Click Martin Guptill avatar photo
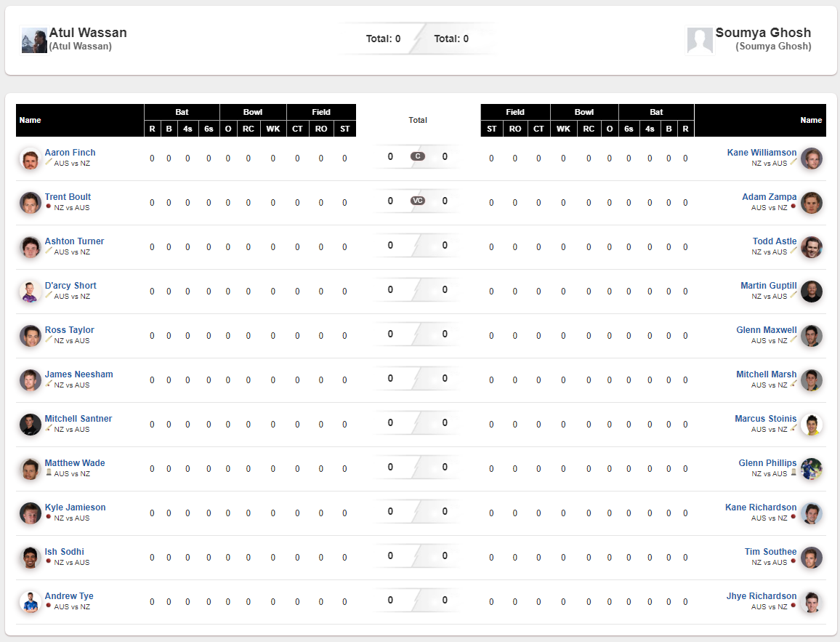Screen dimensions: 840x642 point(812,292)
